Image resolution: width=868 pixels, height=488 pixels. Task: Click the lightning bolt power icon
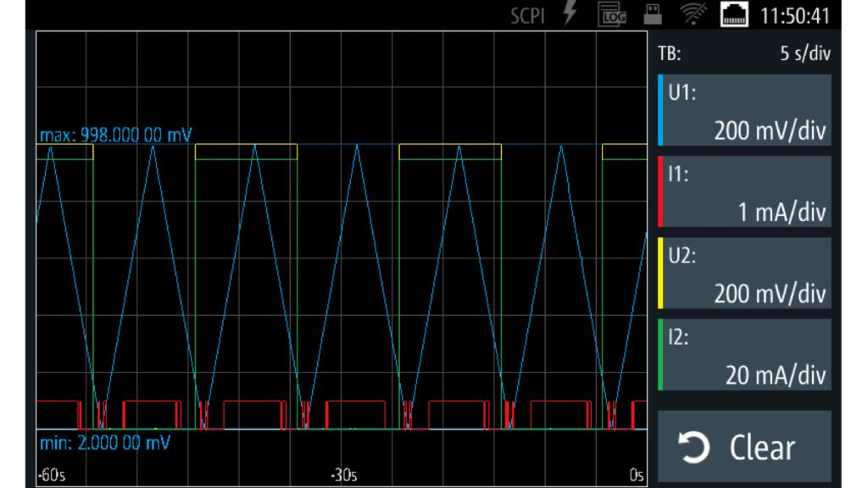570,15
